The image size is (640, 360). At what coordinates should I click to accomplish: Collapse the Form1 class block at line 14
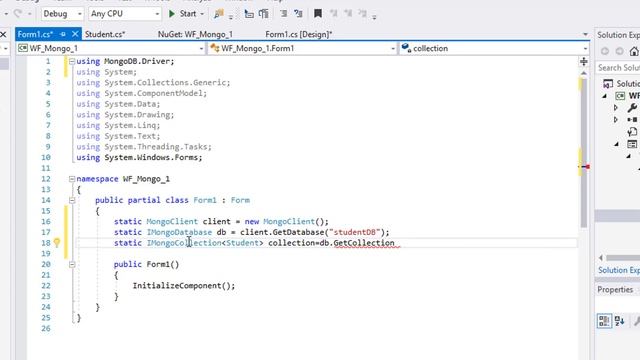(72, 200)
